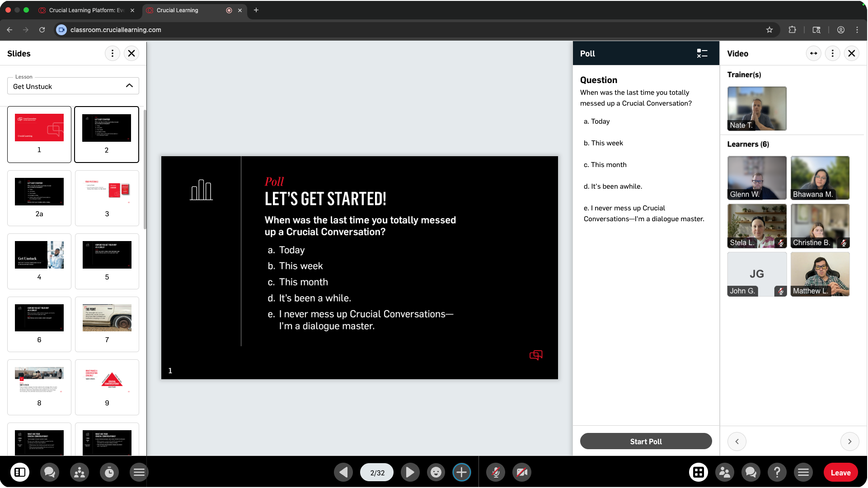
Task: Open a new browser tab
Action: [x=256, y=10]
